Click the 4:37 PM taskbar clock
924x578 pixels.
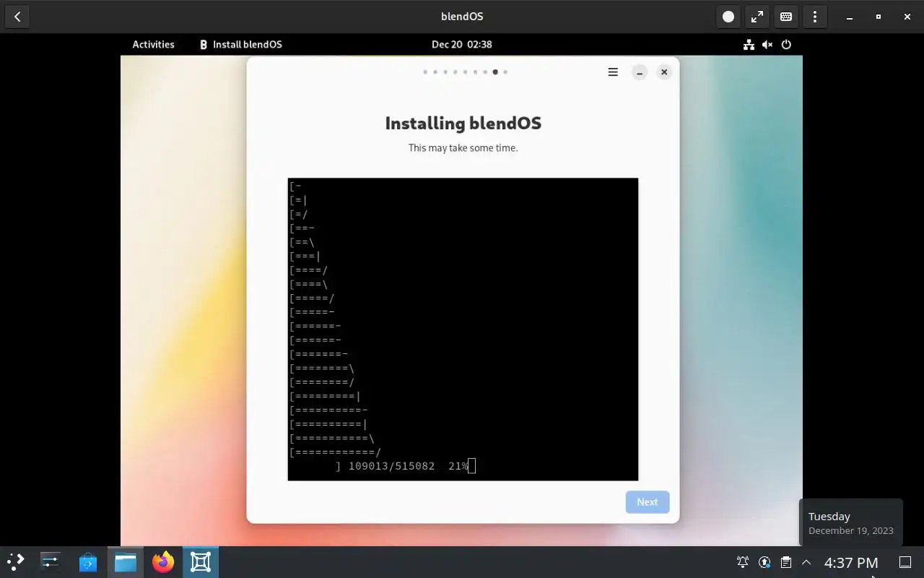pos(851,562)
